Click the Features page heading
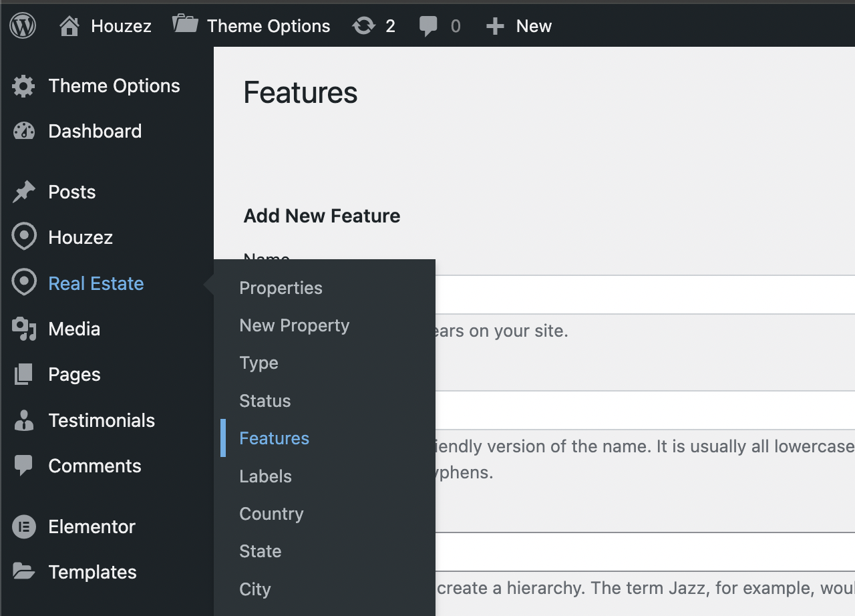This screenshot has width=855, height=616. pos(301,92)
